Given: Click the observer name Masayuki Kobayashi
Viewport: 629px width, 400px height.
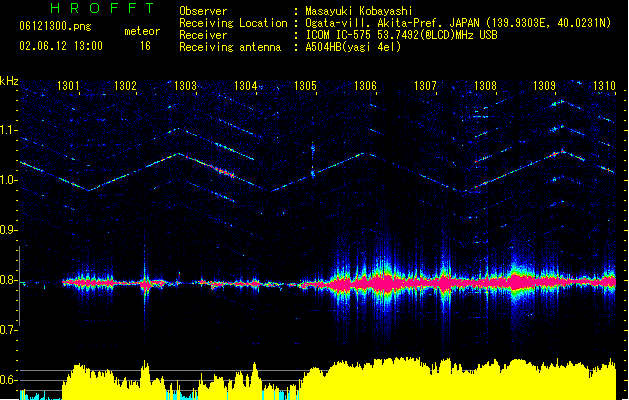Looking at the screenshot, I should pyautogui.click(x=359, y=11).
